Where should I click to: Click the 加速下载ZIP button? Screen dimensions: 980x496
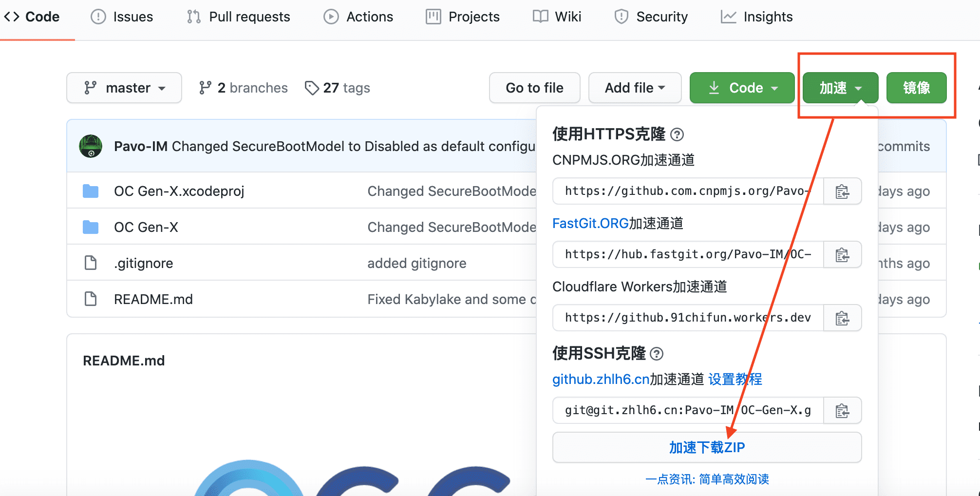(x=707, y=447)
